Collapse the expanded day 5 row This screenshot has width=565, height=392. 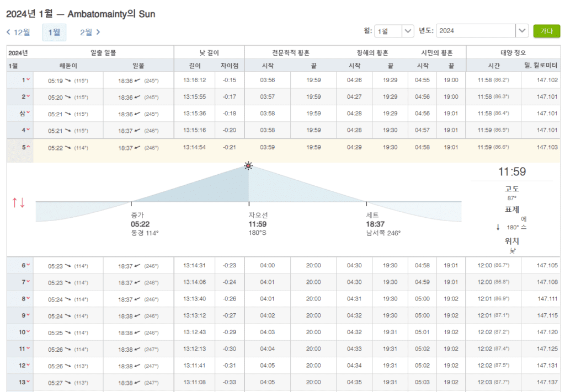click(28, 147)
